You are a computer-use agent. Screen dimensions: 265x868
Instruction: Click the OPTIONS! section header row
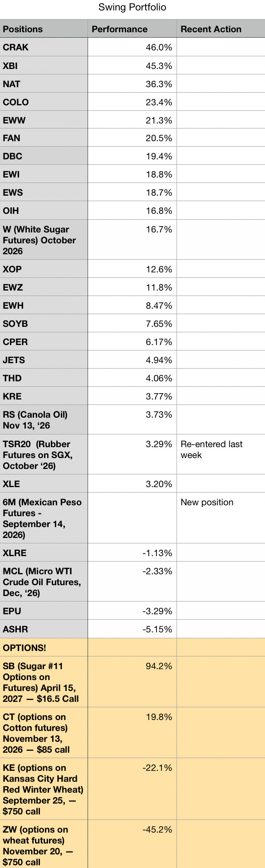(x=132, y=647)
